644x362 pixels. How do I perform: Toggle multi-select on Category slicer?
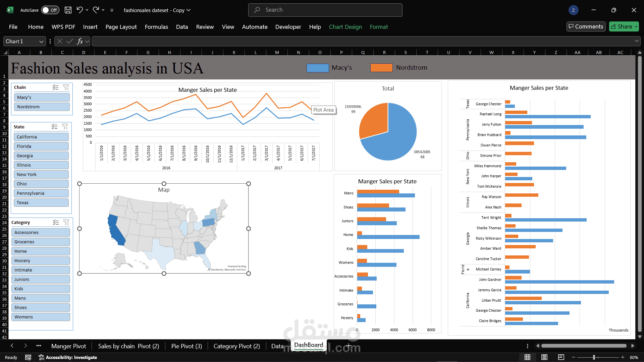pos(56,223)
